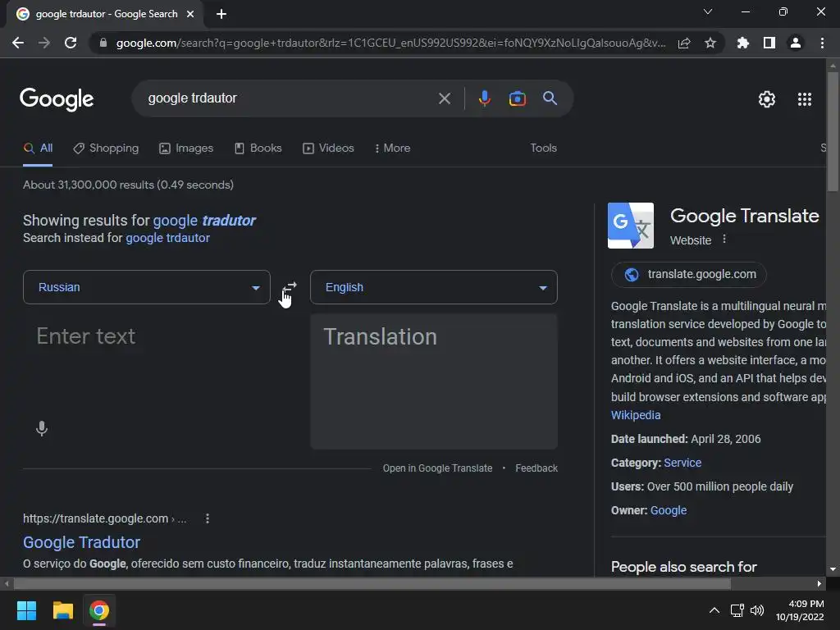Switch to Images results tab
The width and height of the screenshot is (840, 630).
186,148
